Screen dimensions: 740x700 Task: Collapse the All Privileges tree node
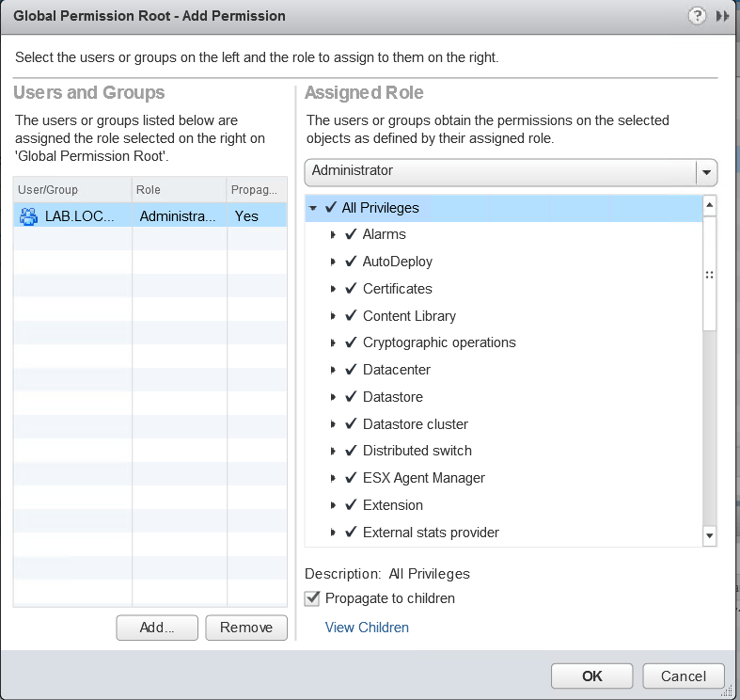tap(313, 208)
